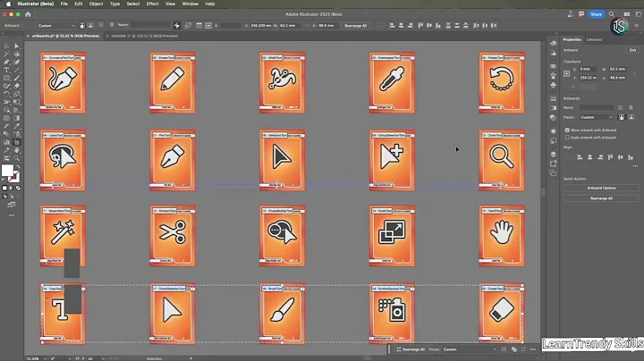This screenshot has height=361, width=644.
Task: Select the Pen tool in the toolbar
Action: (x=6, y=62)
